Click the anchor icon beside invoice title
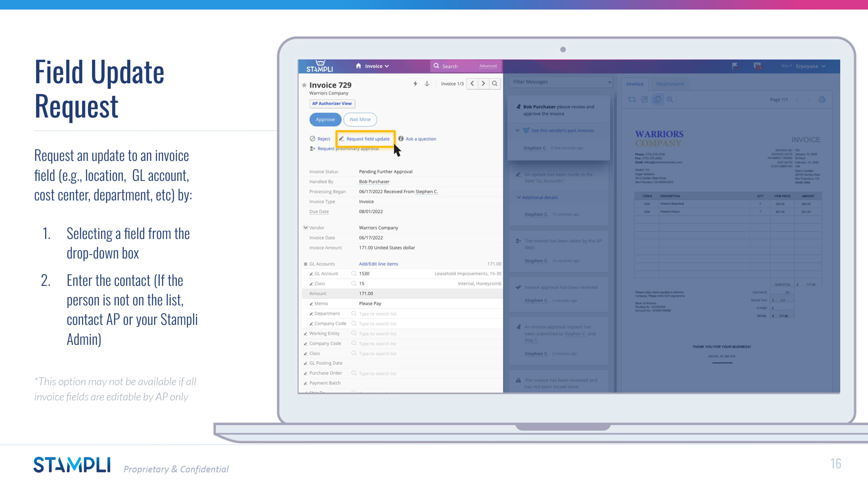This screenshot has height=488, width=868. [427, 84]
